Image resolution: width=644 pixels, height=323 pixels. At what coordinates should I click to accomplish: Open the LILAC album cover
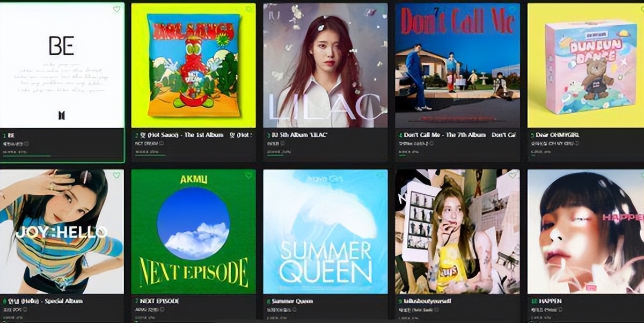click(x=325, y=65)
